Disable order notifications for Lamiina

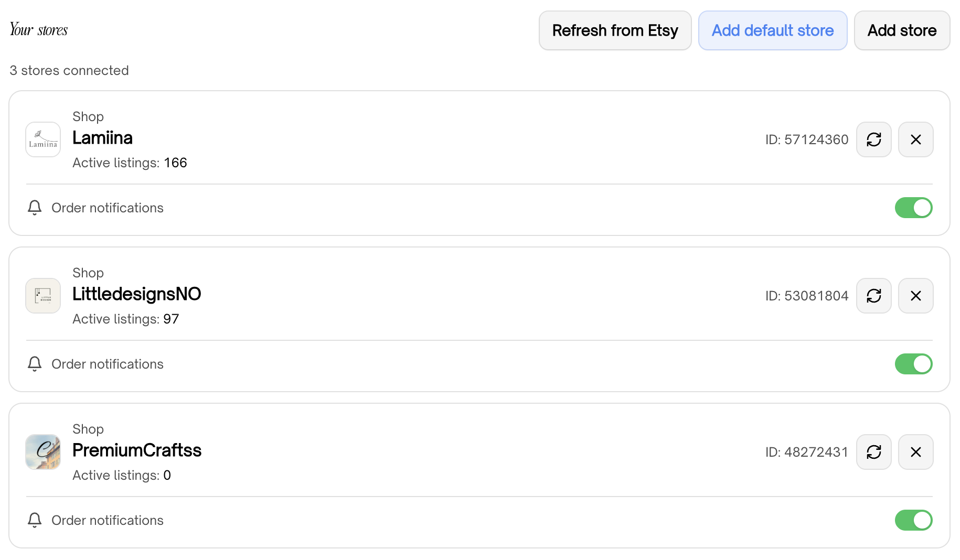click(913, 208)
